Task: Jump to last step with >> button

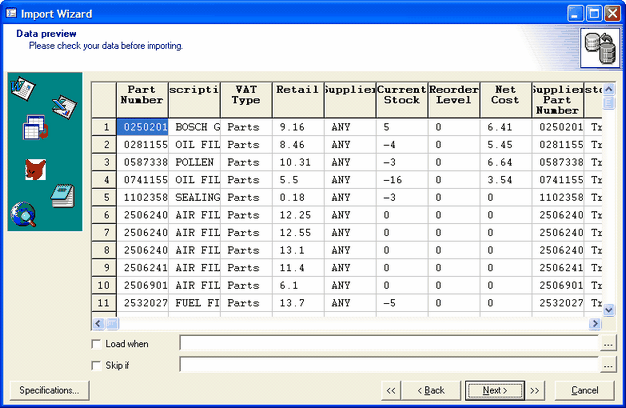Action: 535,390
